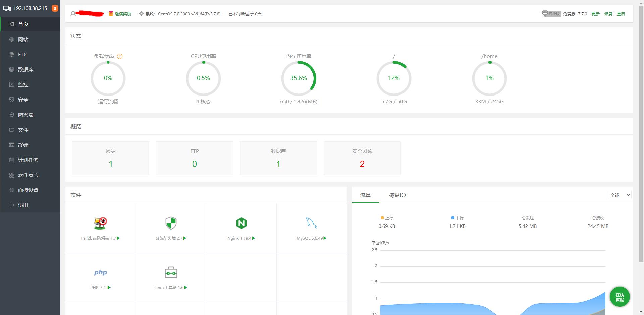Viewport: 644px width, 315px height.
Task: Click the play arrow next to Nginx 1.19.4
Action: (254, 238)
